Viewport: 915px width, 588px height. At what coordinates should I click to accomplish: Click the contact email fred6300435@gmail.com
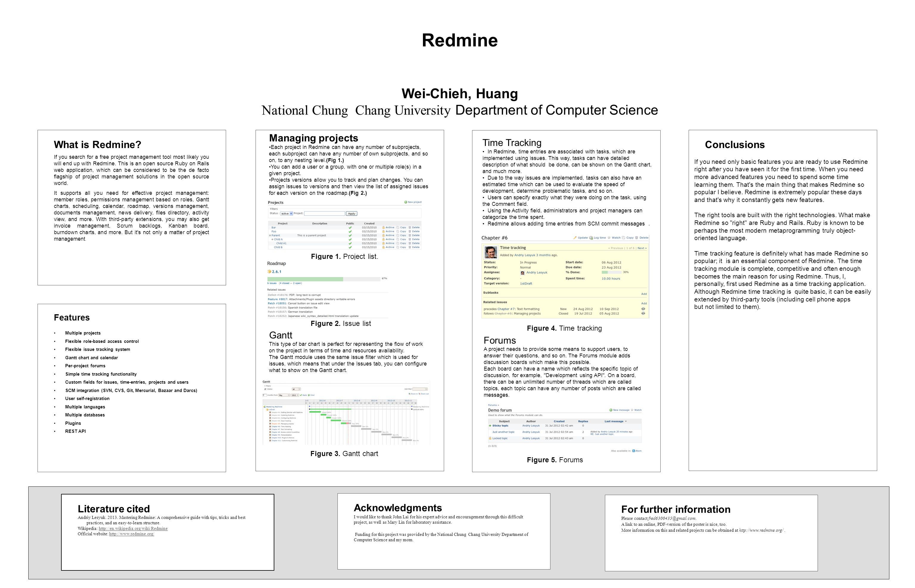[672, 518]
